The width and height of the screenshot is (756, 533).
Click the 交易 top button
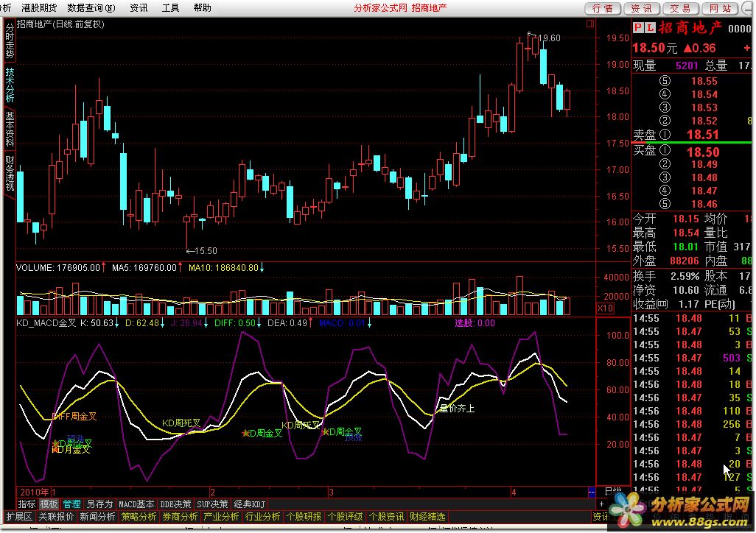(x=681, y=9)
